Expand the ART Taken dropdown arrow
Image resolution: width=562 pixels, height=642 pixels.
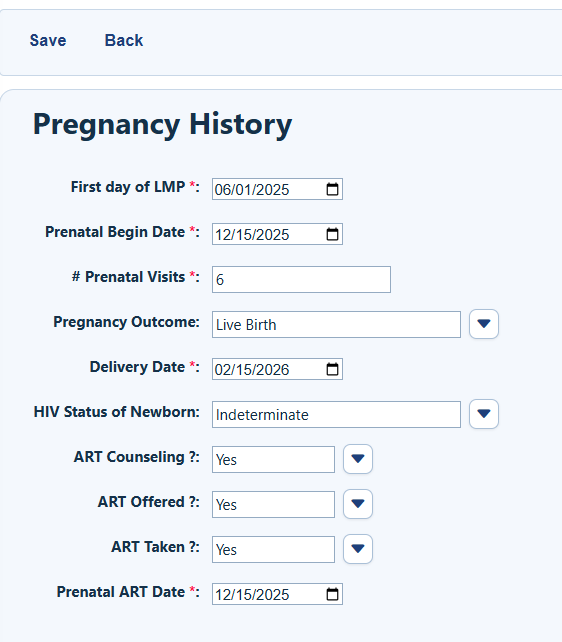pyautogui.click(x=358, y=549)
